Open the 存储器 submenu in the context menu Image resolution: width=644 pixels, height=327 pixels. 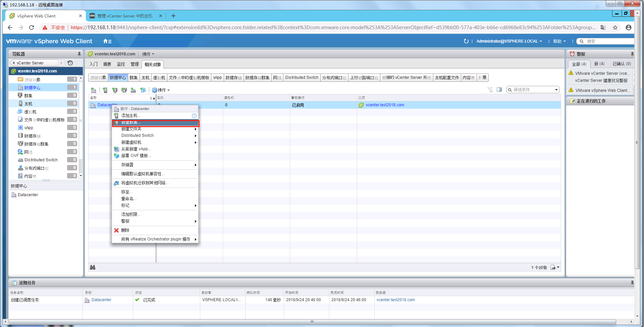(155, 165)
